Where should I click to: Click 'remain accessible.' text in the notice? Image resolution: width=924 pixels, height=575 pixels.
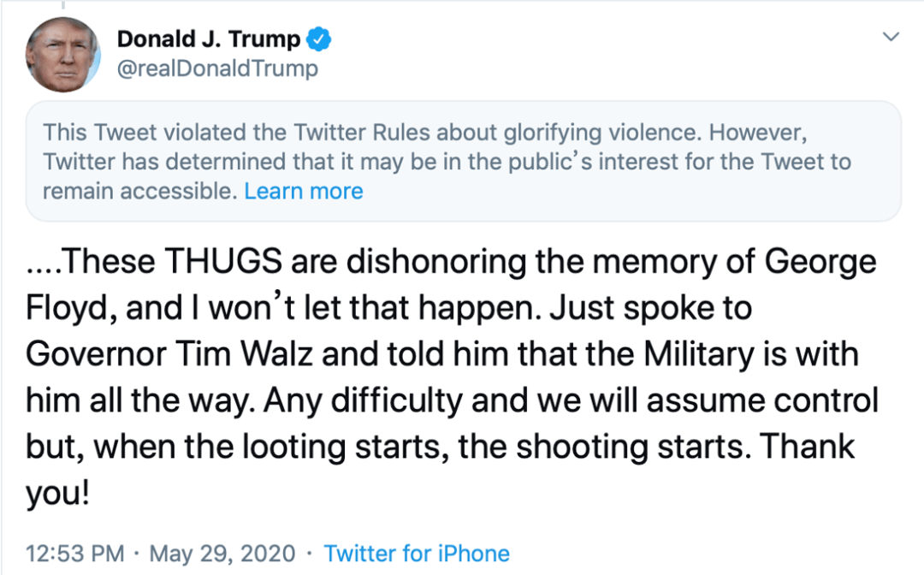[x=139, y=191]
